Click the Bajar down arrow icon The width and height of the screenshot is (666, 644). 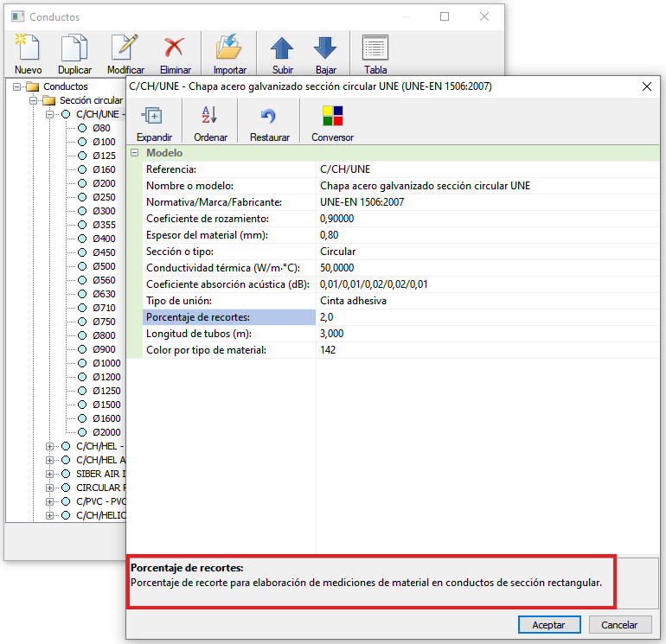325,48
